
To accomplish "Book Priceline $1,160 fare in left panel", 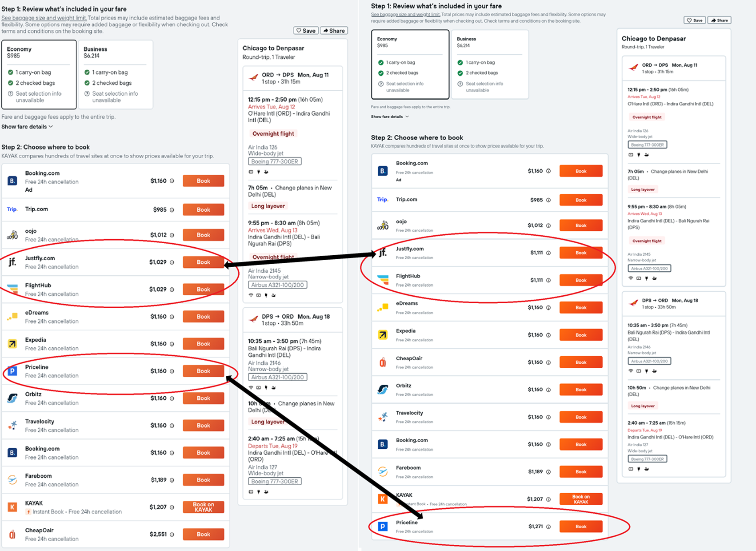I will point(204,371).
